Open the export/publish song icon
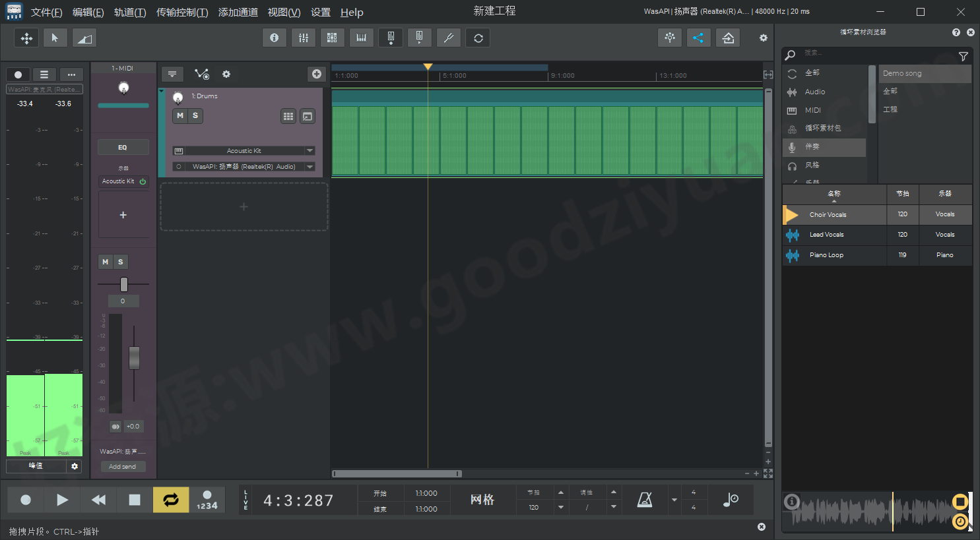 [727, 38]
